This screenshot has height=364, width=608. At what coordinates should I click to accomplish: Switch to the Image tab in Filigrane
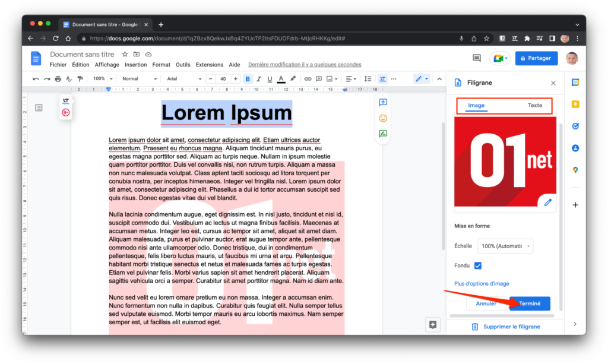[x=476, y=106]
